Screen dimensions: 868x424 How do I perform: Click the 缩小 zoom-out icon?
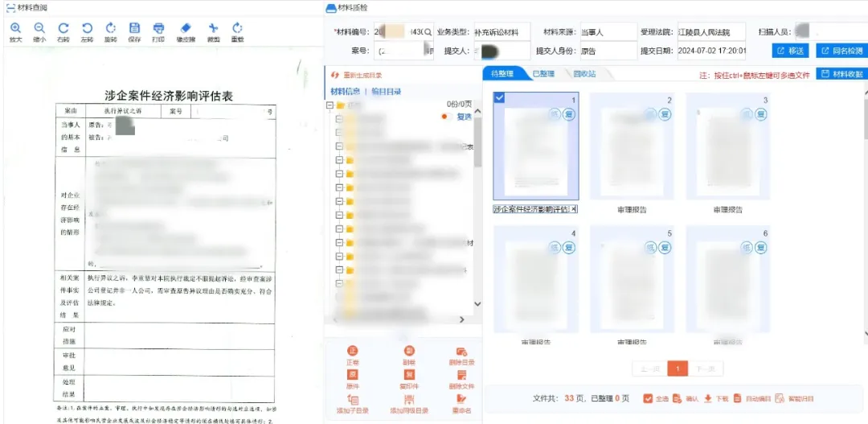(x=39, y=28)
